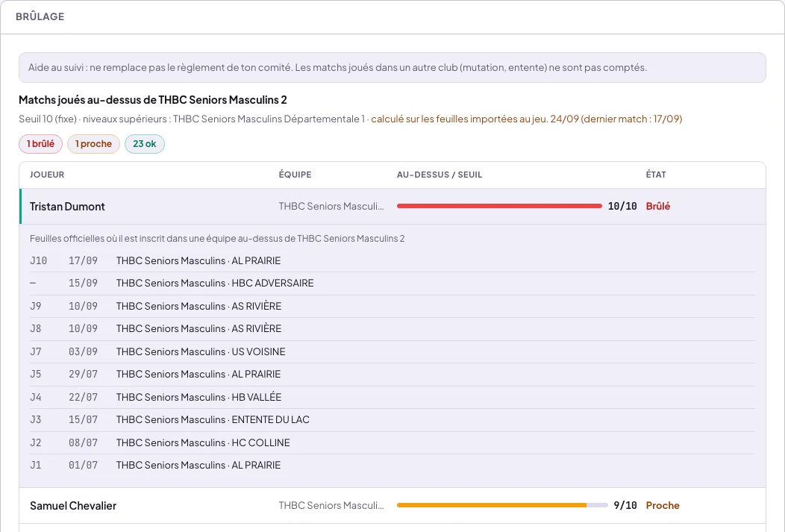Click the 'Seuil 10 (fixe)' threshold text
Image resolution: width=785 pixels, height=532 pixels.
48,119
